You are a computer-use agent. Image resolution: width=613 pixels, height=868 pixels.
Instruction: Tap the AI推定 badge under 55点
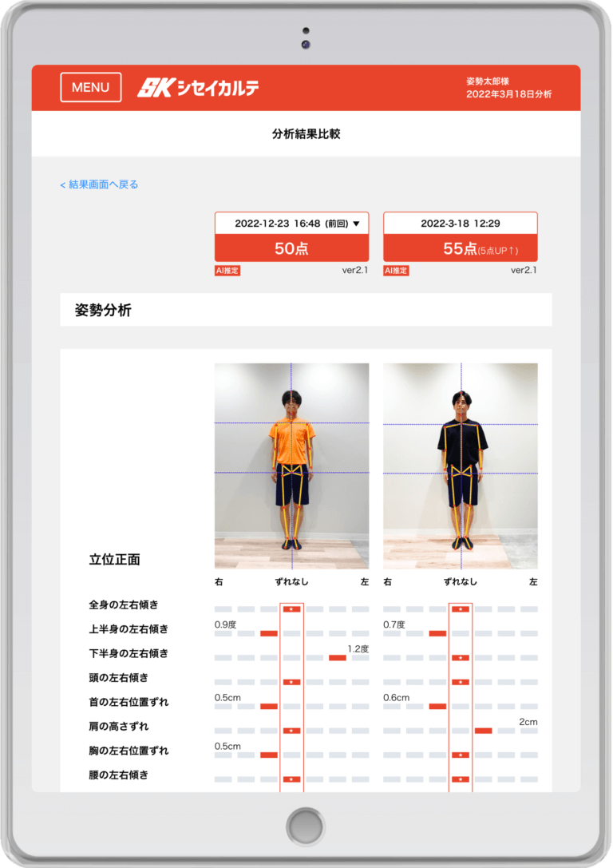pyautogui.click(x=396, y=271)
